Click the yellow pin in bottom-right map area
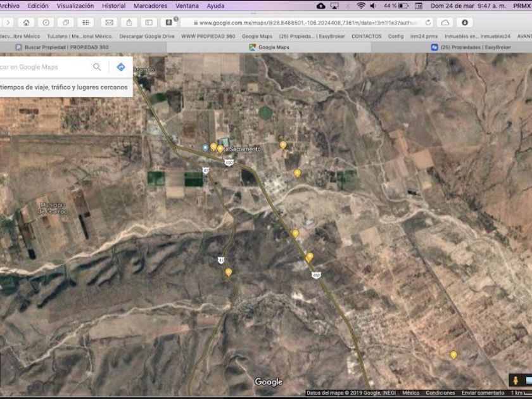532x399 pixels. click(453, 355)
